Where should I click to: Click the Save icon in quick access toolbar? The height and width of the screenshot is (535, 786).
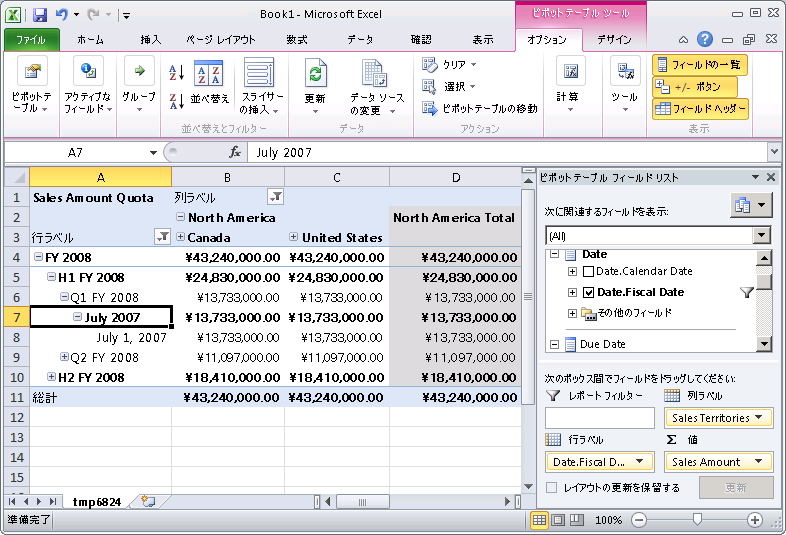pyautogui.click(x=40, y=15)
